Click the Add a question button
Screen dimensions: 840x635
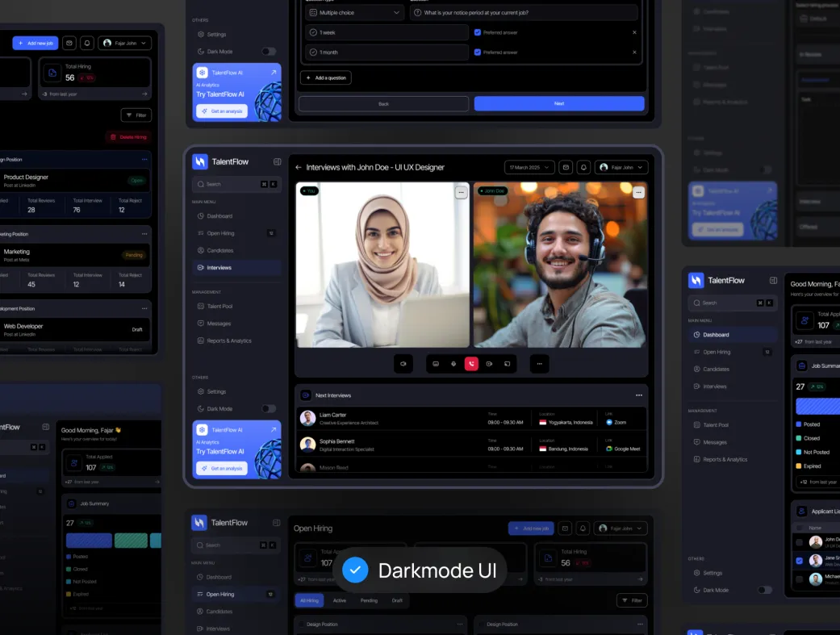(326, 77)
